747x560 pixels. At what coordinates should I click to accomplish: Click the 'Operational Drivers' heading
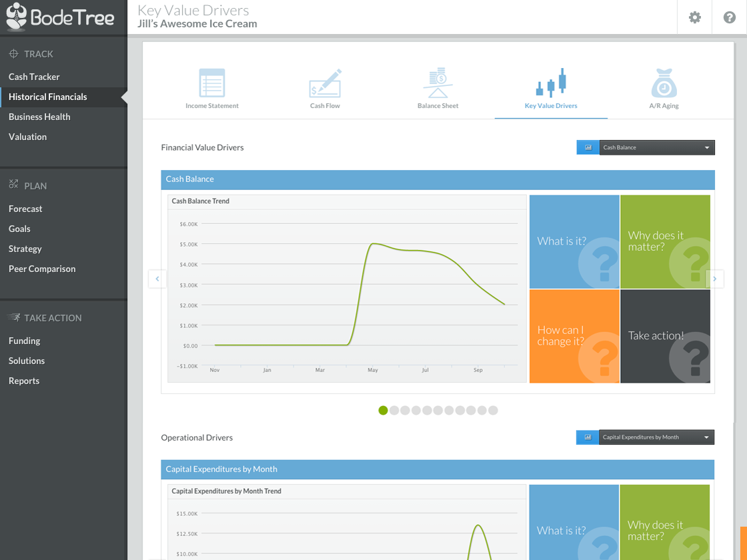(197, 437)
